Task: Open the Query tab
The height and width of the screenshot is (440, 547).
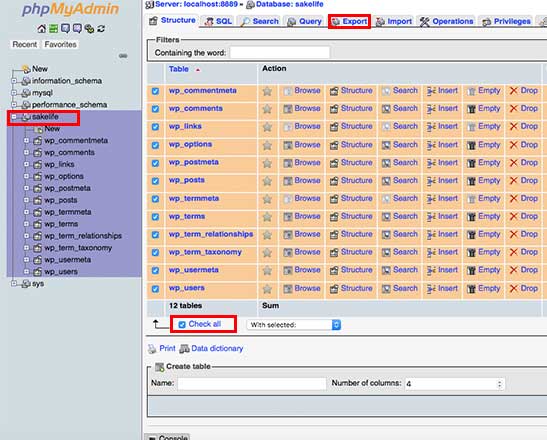Action: [x=304, y=22]
